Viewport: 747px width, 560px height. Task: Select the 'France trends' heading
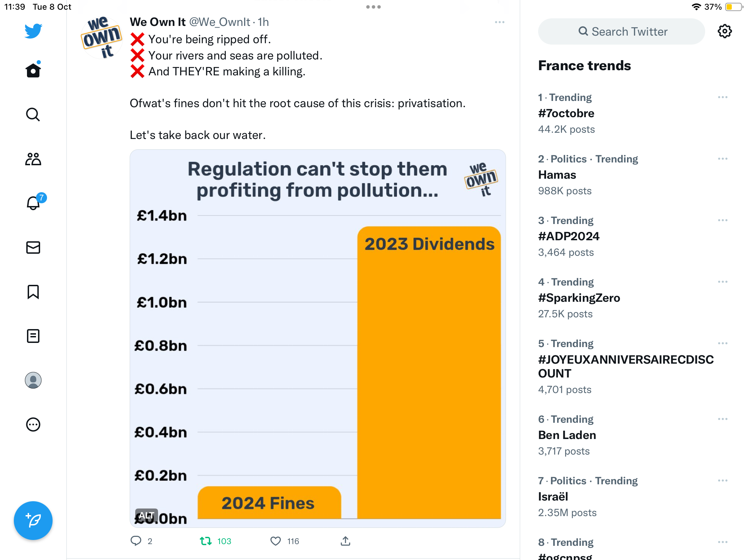click(584, 66)
